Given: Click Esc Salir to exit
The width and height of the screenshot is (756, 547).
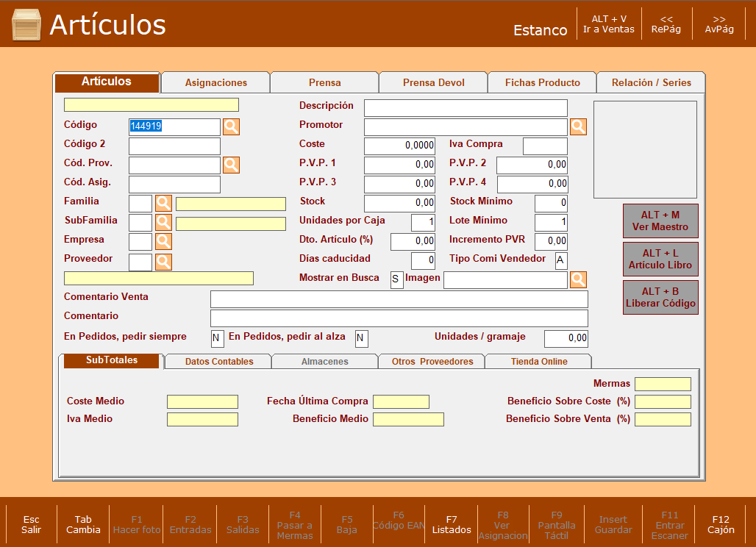Looking at the screenshot, I should click(32, 524).
